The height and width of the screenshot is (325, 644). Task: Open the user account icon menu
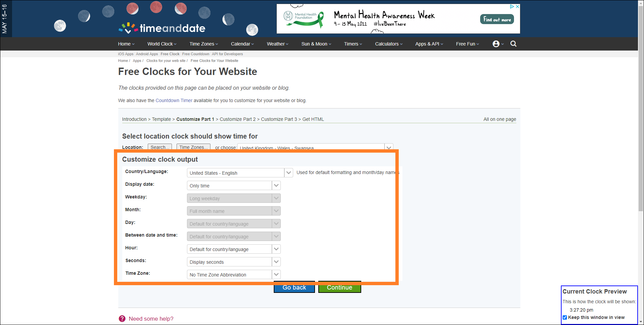[x=497, y=44]
